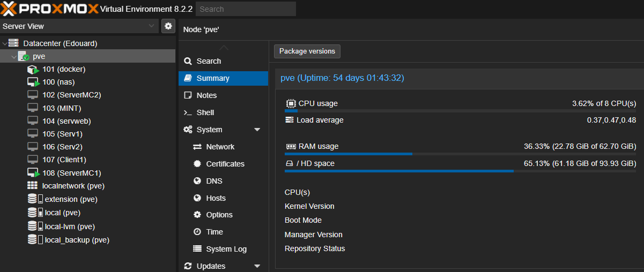Viewport: 644px width, 272px height.
Task: Collapse the System menu section arrow
Action: click(x=257, y=130)
